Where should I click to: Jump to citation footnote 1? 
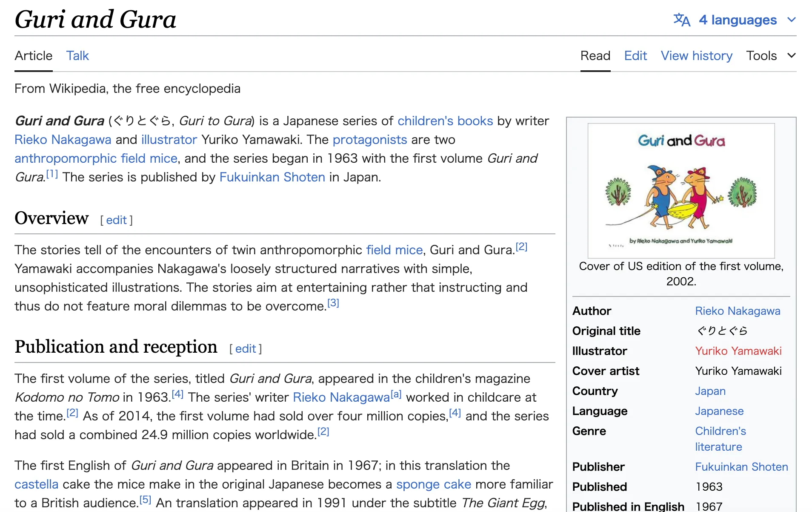pos(52,174)
